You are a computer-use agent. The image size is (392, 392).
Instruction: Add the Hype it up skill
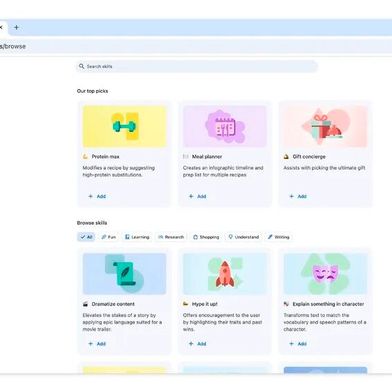pos(197,344)
